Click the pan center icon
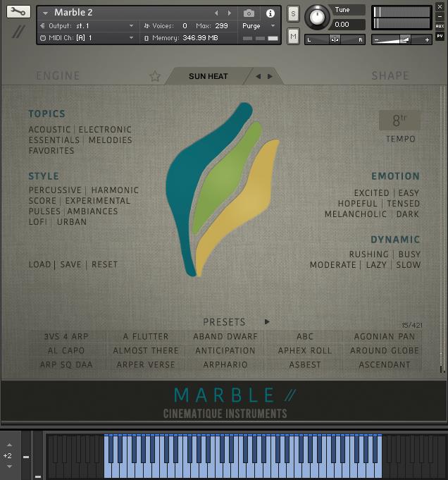Image resolution: width=448 pixels, height=480 pixels. [335, 39]
